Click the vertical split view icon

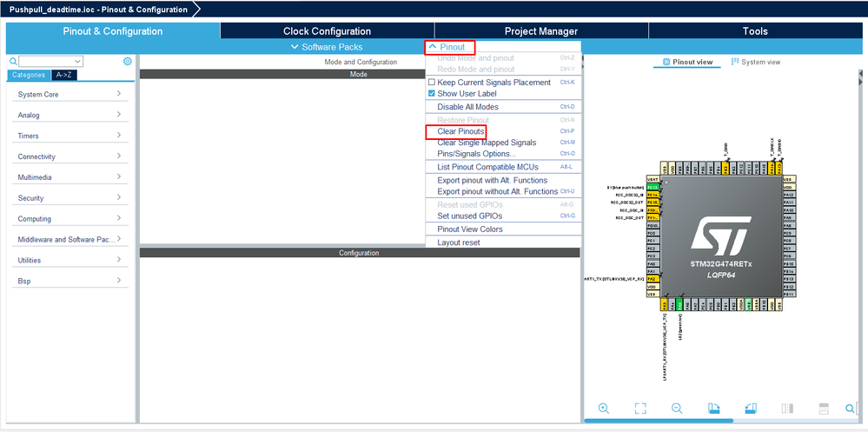787,409
